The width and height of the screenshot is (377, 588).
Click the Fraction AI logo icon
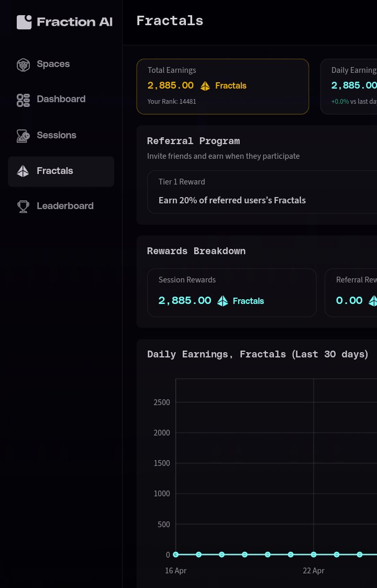coord(24,22)
